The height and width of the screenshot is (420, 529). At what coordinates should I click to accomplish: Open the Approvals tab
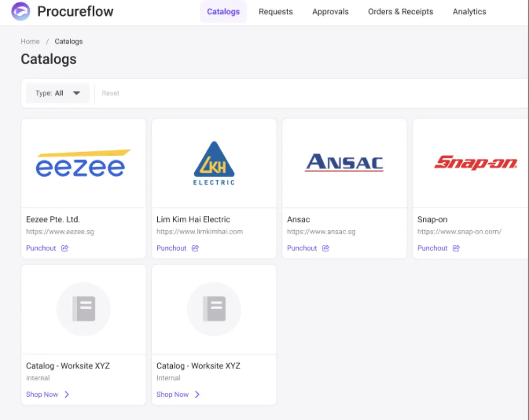[x=330, y=12]
